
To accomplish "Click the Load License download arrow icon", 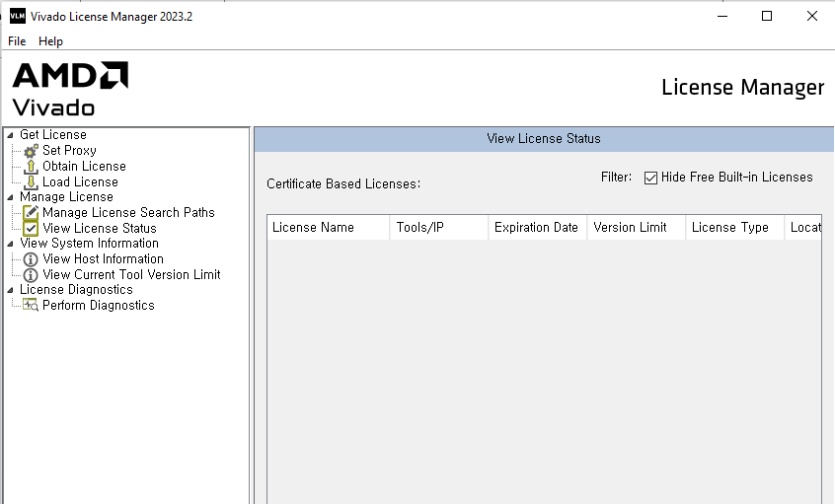I will click(31, 182).
